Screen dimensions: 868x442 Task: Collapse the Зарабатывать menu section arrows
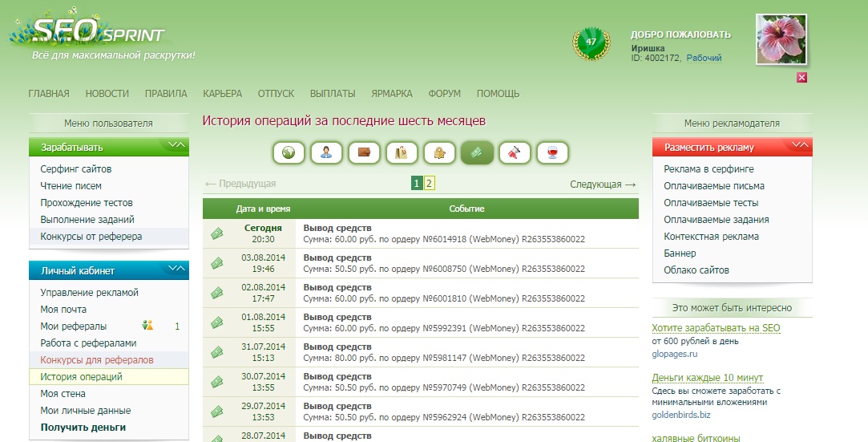pyautogui.click(x=176, y=145)
